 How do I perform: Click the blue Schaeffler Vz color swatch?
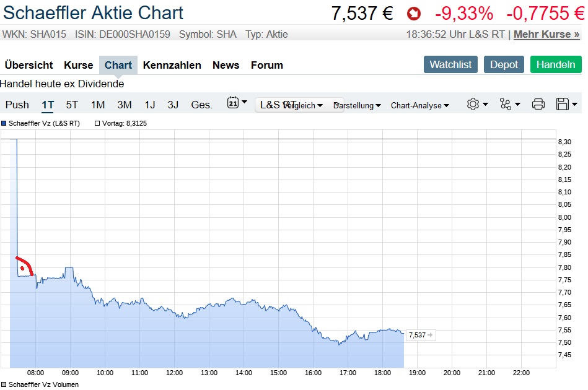coord(3,123)
